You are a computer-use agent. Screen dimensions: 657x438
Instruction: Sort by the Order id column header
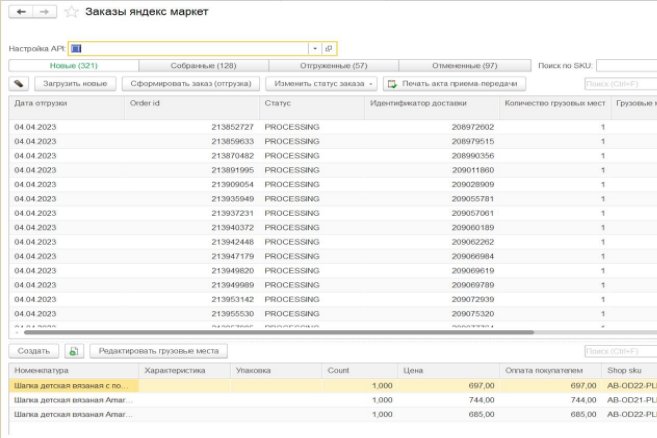190,103
